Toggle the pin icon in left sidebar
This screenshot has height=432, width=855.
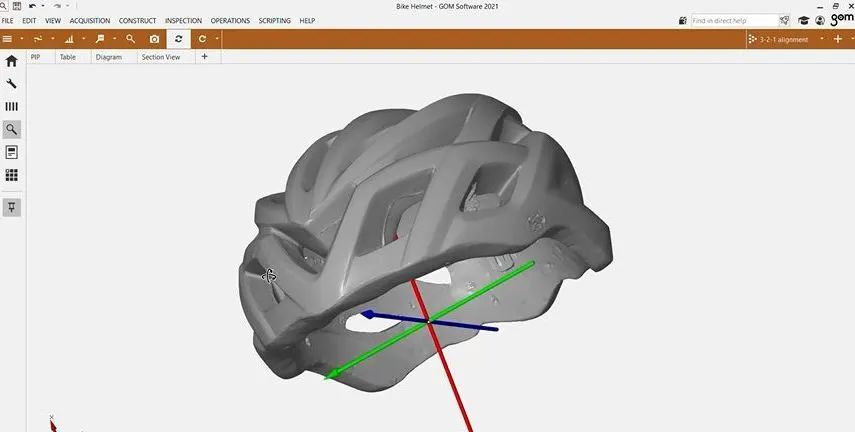click(12, 207)
